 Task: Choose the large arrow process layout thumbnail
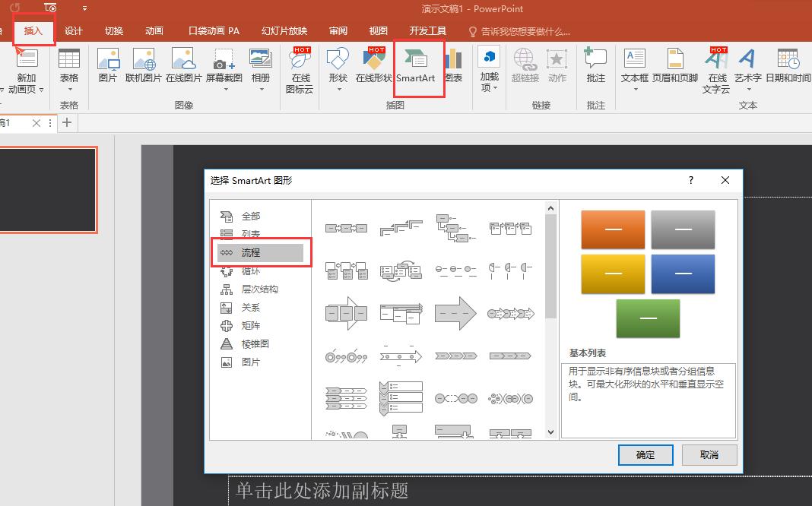click(x=455, y=313)
